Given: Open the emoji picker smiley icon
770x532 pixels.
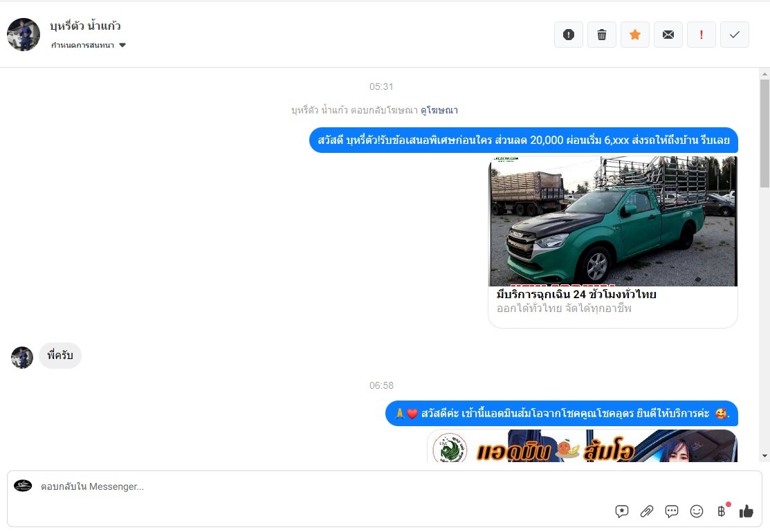Looking at the screenshot, I should pos(697,511).
